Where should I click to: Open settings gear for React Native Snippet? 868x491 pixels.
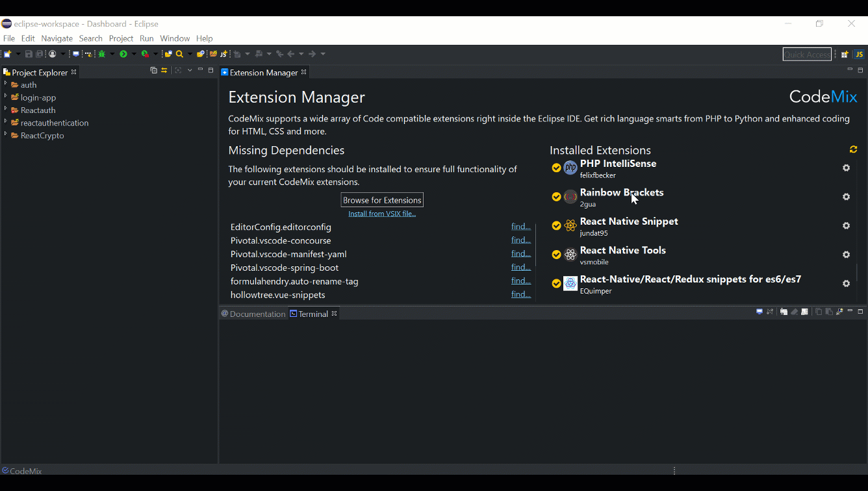[846, 225]
